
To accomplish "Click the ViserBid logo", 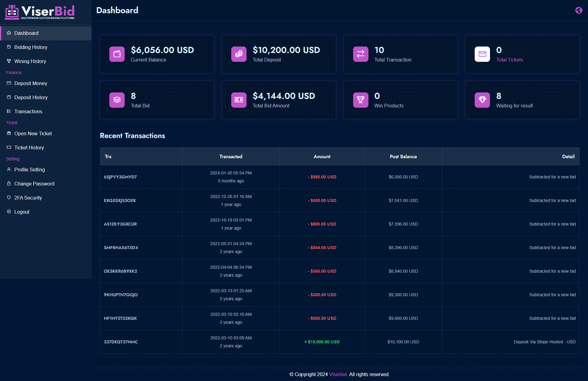I will pyautogui.click(x=40, y=12).
